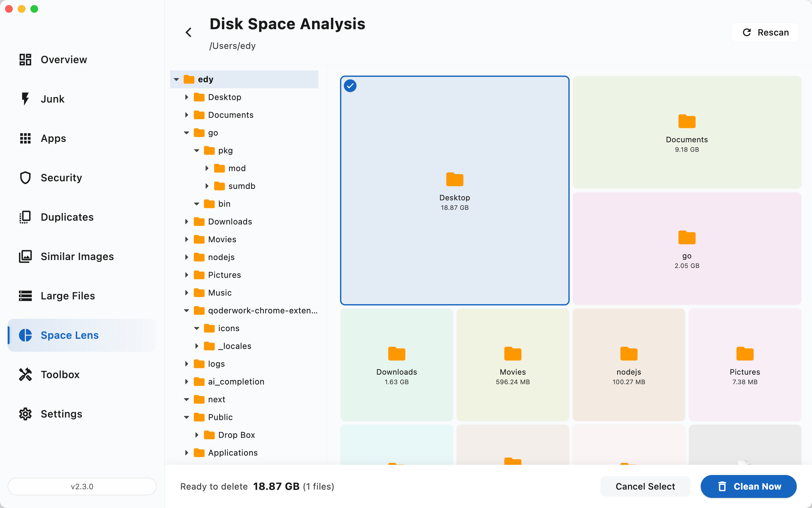Screen dimensions: 812x508
Task: Click the Junk lightning bolt icon
Action: [x=25, y=99]
